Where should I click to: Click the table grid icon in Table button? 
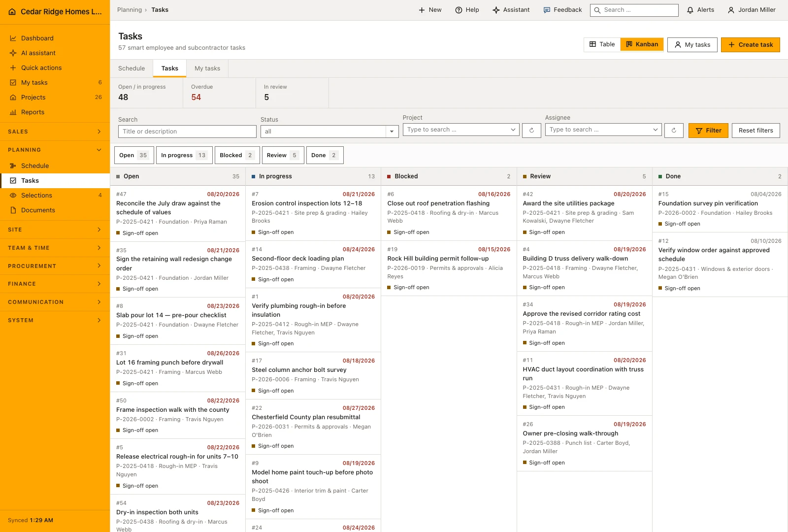pos(593,44)
